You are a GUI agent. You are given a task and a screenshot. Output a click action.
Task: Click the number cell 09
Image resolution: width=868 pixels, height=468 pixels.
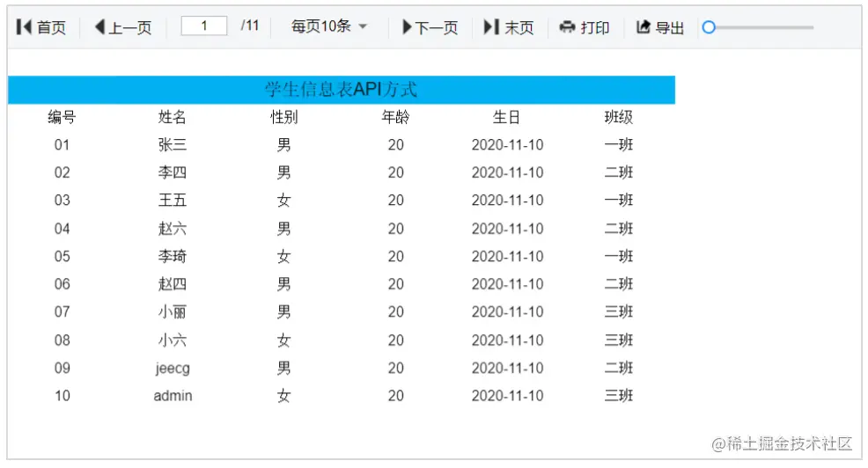click(62, 369)
